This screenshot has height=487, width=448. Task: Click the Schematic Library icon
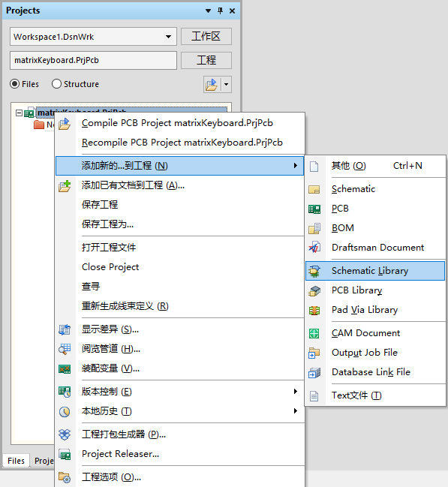point(314,271)
